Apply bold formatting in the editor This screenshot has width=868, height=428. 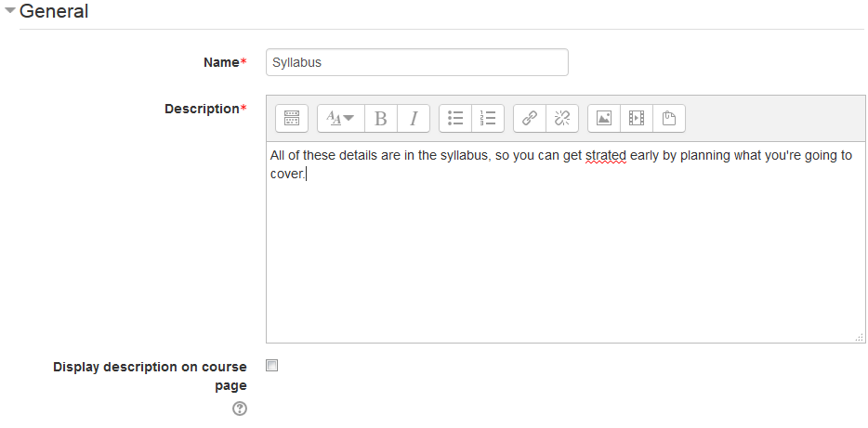point(381,118)
